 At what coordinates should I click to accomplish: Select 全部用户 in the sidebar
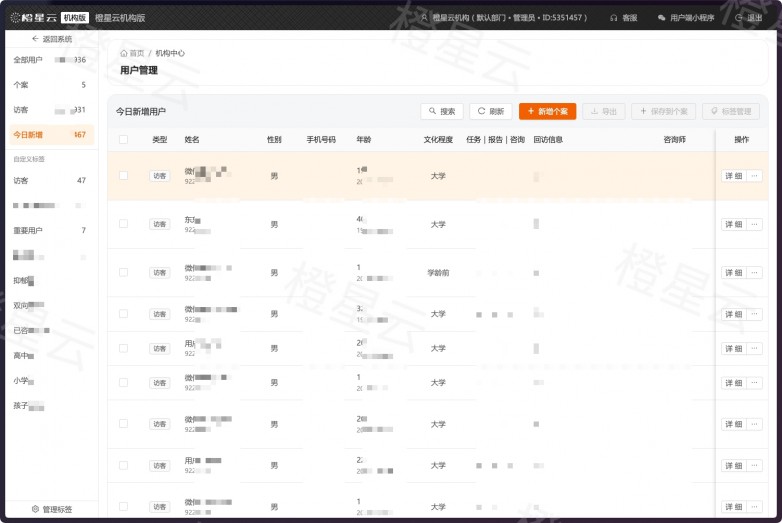[x=49, y=60]
